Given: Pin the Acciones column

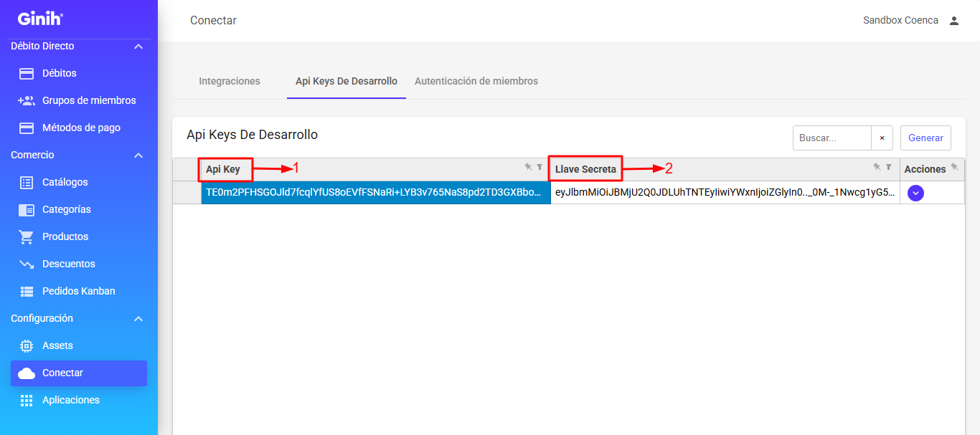Looking at the screenshot, I should click(x=954, y=166).
